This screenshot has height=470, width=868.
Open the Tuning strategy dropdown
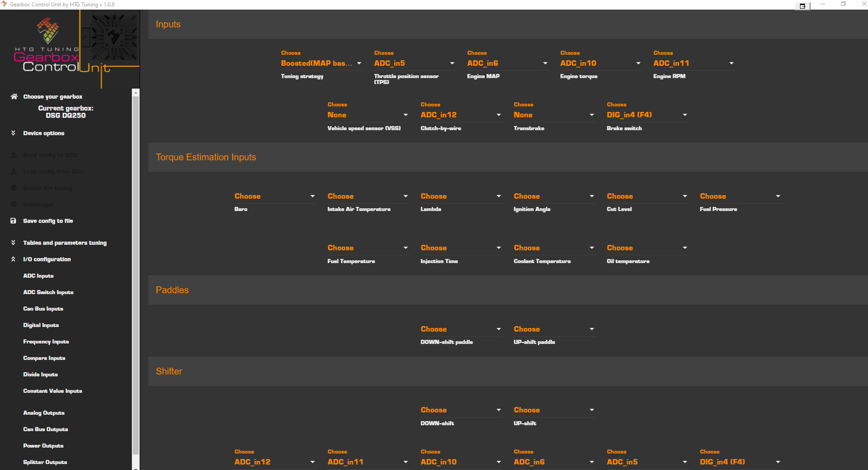(x=321, y=63)
